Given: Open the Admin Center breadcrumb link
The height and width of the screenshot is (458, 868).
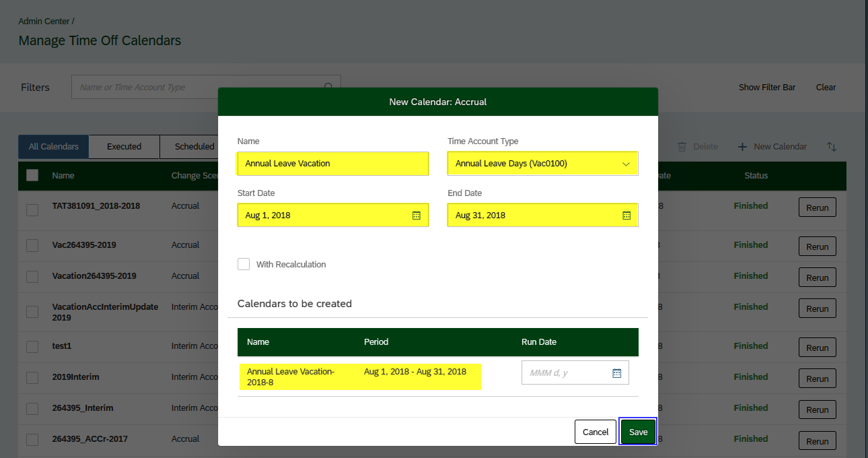Looking at the screenshot, I should click(44, 22).
